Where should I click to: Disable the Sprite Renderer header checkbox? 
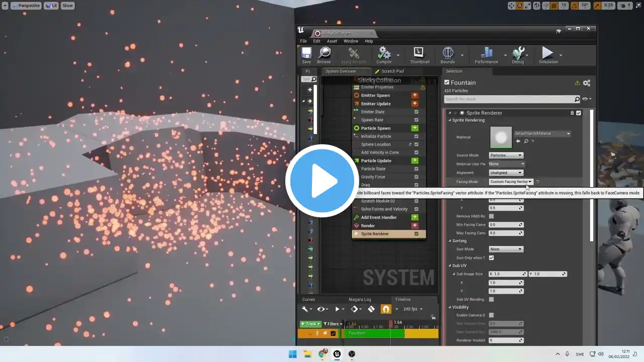tap(579, 113)
